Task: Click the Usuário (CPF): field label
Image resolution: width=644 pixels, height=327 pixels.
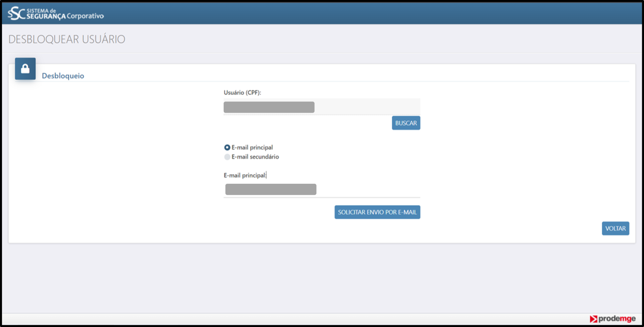Action: point(242,93)
